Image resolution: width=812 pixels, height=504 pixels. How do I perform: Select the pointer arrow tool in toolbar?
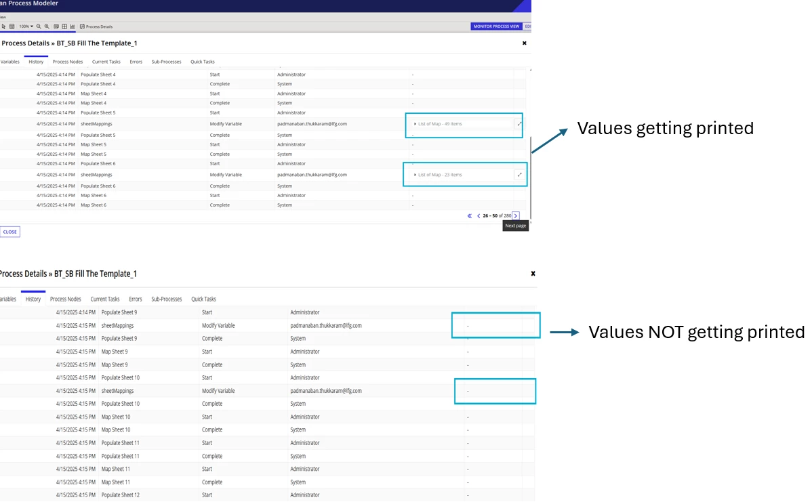(3, 26)
